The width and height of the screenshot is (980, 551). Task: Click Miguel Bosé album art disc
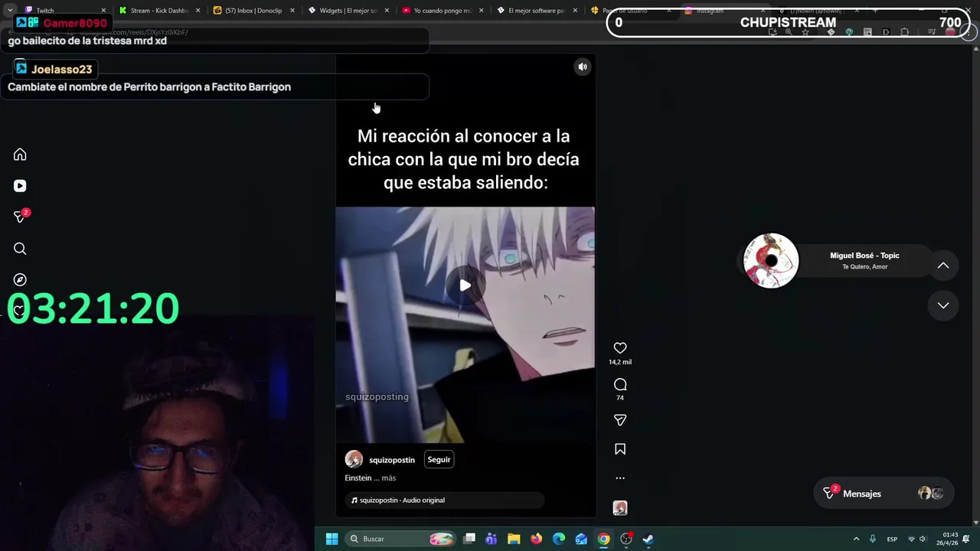pos(771,261)
